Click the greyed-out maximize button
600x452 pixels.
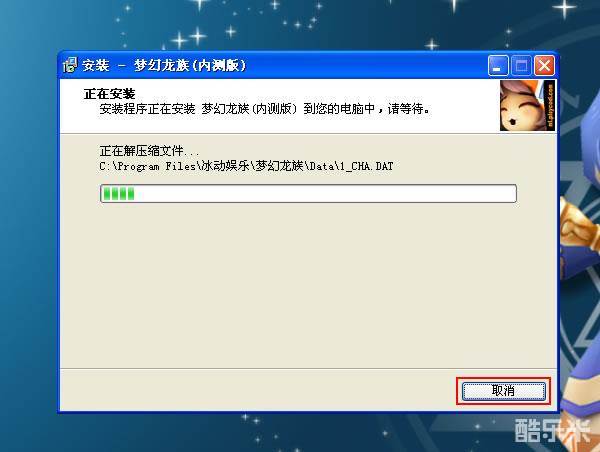(x=521, y=65)
